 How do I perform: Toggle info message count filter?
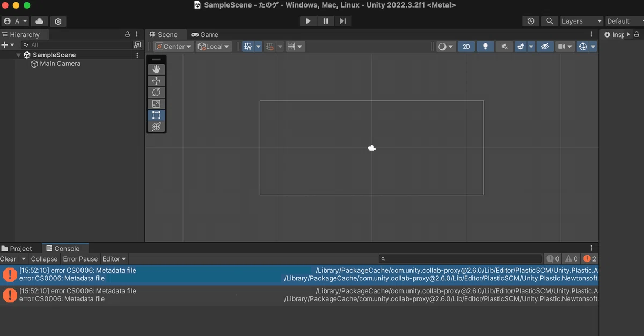point(553,259)
